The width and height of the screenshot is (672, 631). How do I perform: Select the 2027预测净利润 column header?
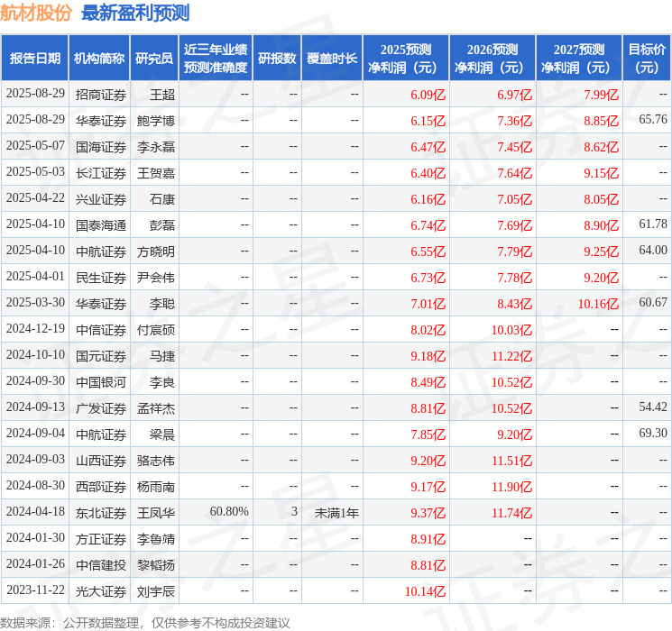click(x=579, y=59)
